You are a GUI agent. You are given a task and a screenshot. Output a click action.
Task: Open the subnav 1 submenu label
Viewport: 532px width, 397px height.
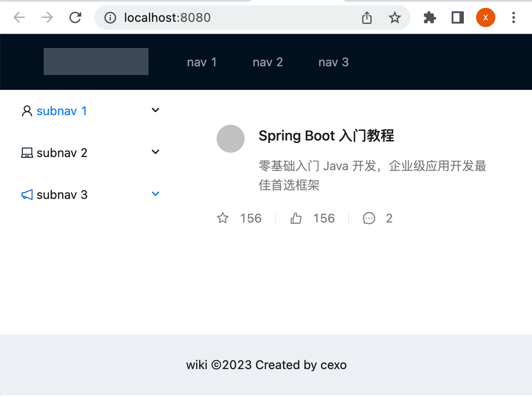(62, 111)
